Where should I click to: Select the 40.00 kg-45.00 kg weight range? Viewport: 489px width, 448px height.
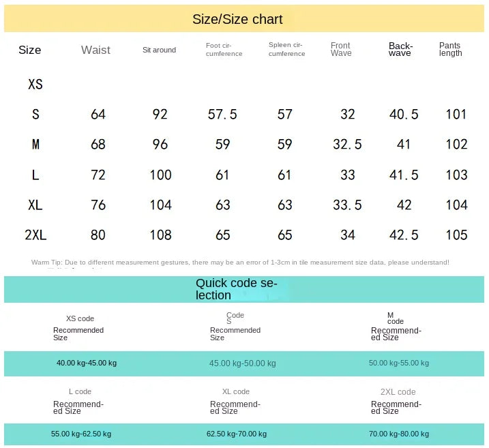pos(87,363)
